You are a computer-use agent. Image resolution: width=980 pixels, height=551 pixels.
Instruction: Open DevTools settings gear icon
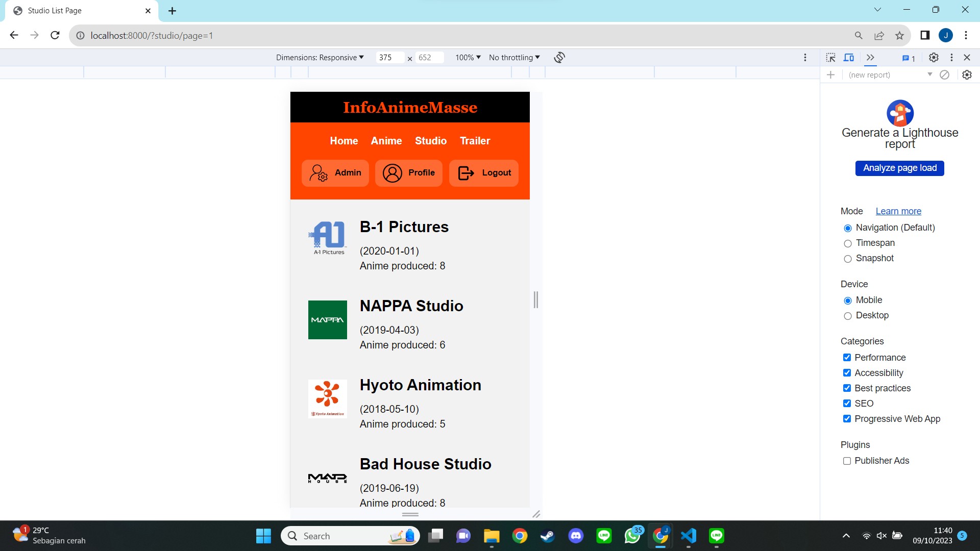click(x=934, y=58)
